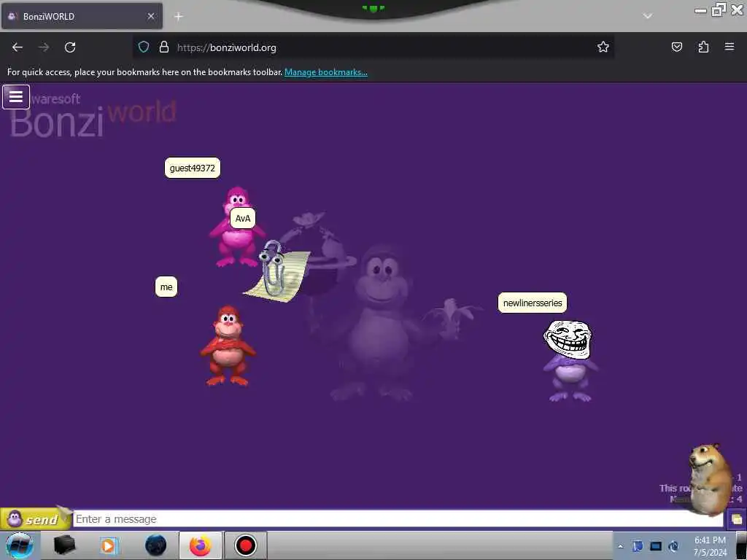The width and height of the screenshot is (747, 560).
Task: Click the address bar URL field
Action: [x=373, y=47]
